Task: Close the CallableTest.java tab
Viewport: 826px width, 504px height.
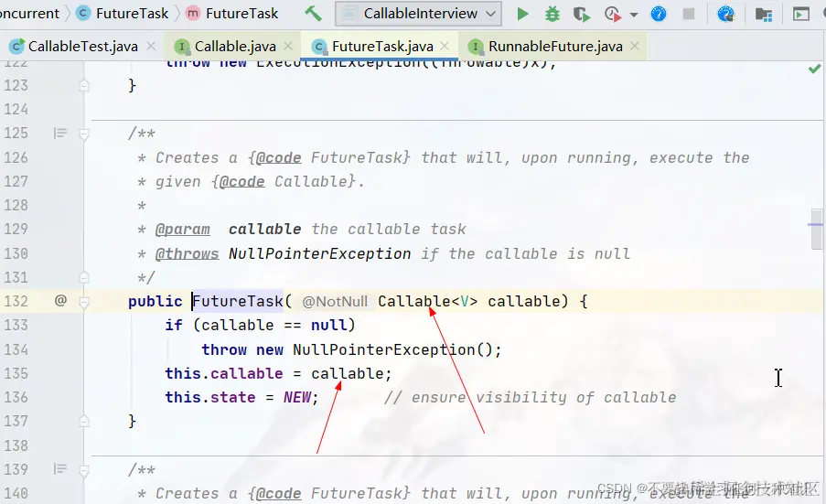Action: [151, 46]
